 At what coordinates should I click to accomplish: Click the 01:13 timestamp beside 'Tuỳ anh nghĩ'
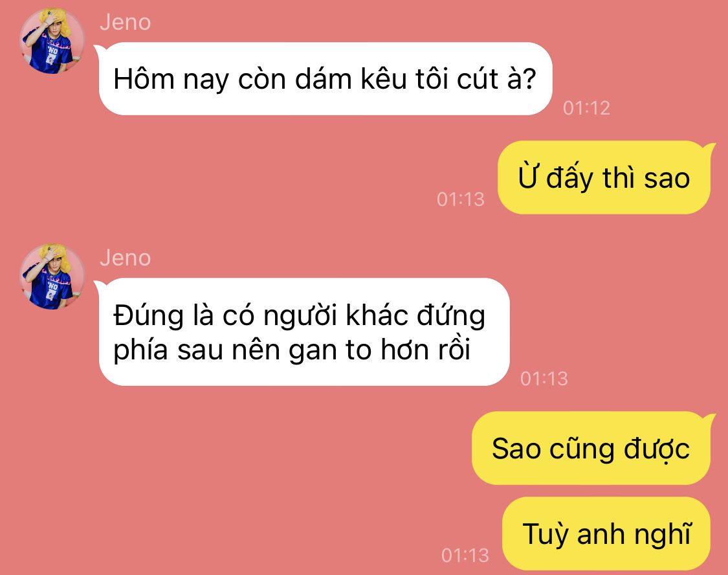click(x=465, y=555)
